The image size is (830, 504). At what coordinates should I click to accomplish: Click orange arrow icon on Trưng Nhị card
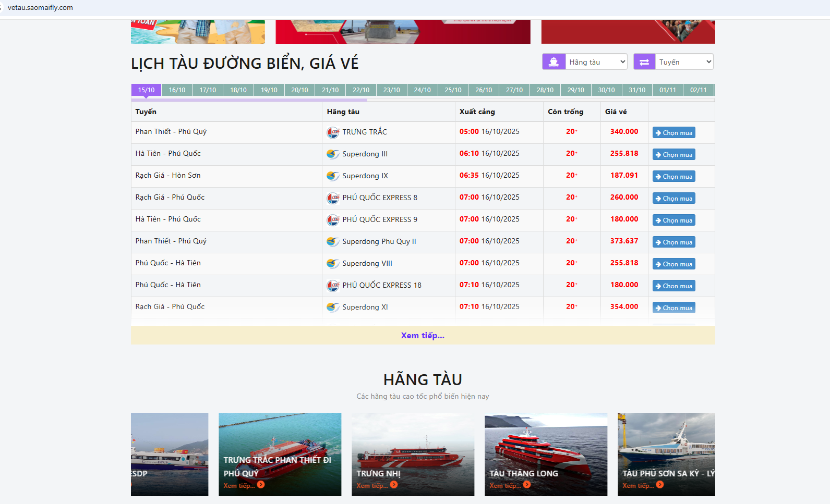coord(394,485)
